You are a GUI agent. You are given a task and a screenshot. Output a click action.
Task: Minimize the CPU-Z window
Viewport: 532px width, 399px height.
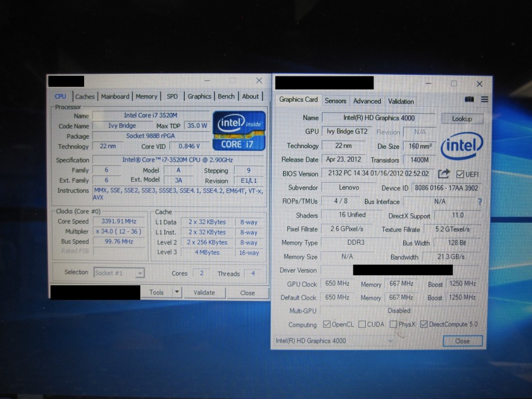207,81
